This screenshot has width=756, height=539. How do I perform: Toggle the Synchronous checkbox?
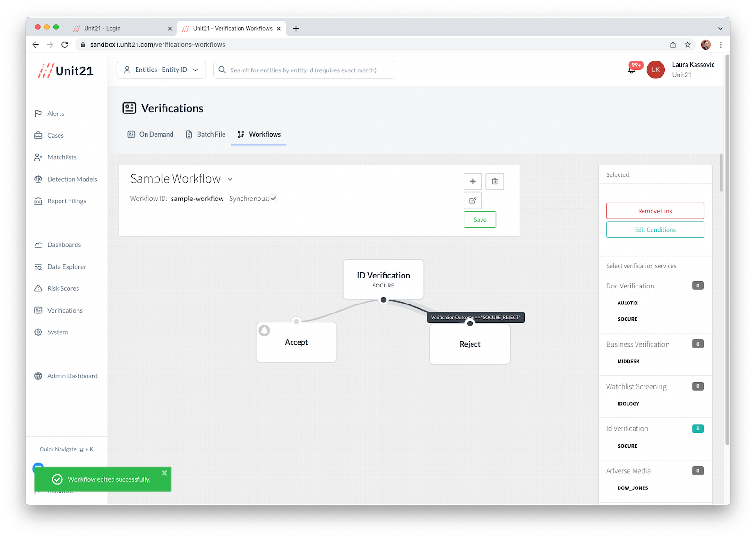[274, 199]
